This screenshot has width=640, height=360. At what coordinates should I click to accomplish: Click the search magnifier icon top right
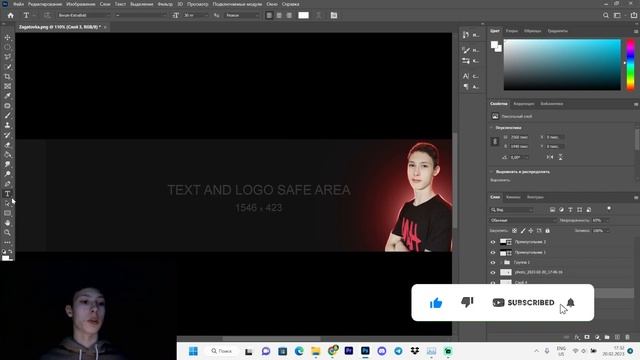(x=606, y=16)
